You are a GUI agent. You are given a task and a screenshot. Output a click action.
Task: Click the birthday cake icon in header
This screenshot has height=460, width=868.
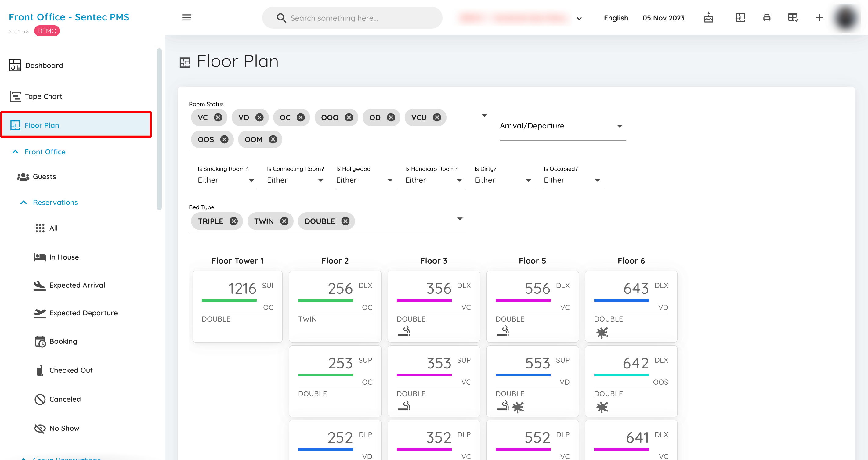(709, 17)
